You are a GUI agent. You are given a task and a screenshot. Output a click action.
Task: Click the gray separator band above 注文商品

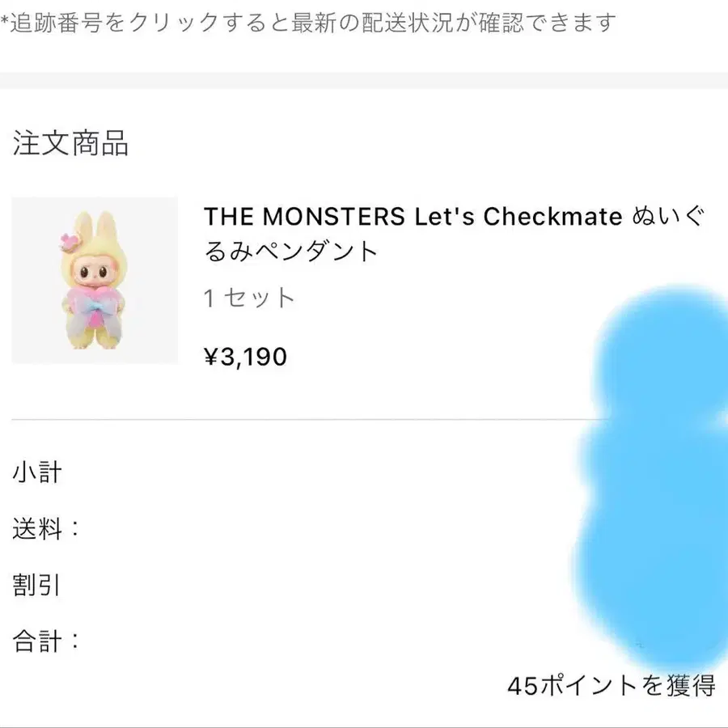pos(364,80)
